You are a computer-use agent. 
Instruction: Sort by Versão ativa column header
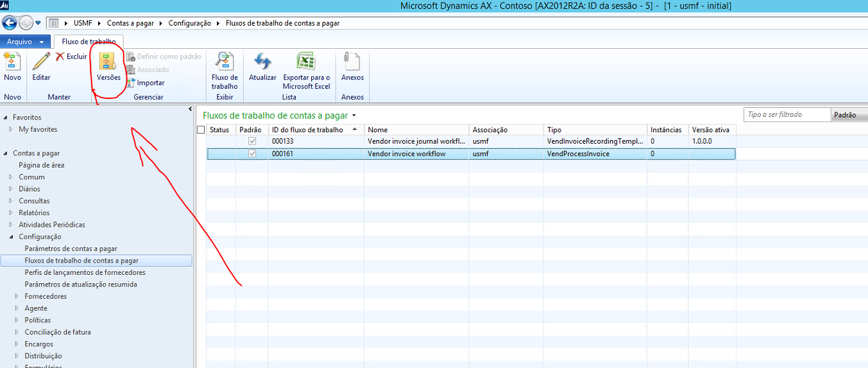712,130
